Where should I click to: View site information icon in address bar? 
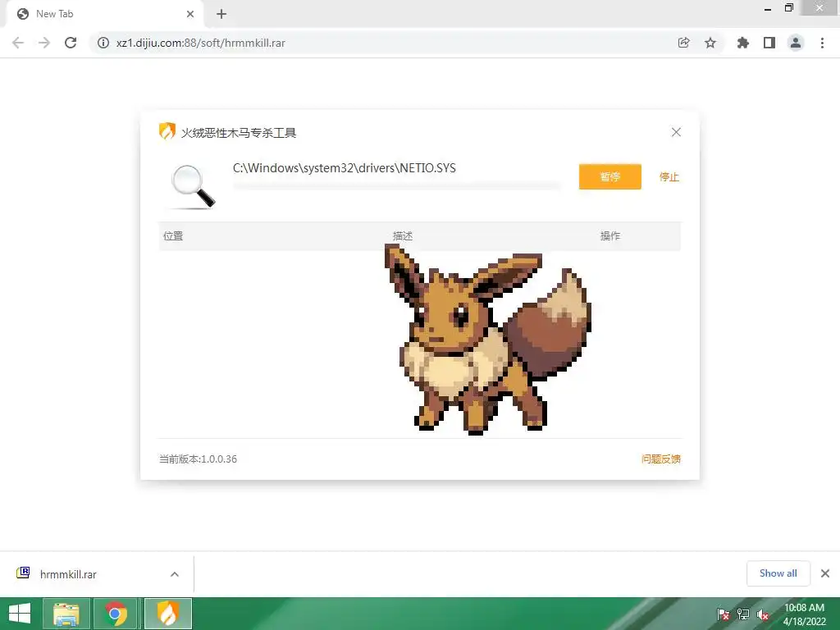pyautogui.click(x=103, y=43)
